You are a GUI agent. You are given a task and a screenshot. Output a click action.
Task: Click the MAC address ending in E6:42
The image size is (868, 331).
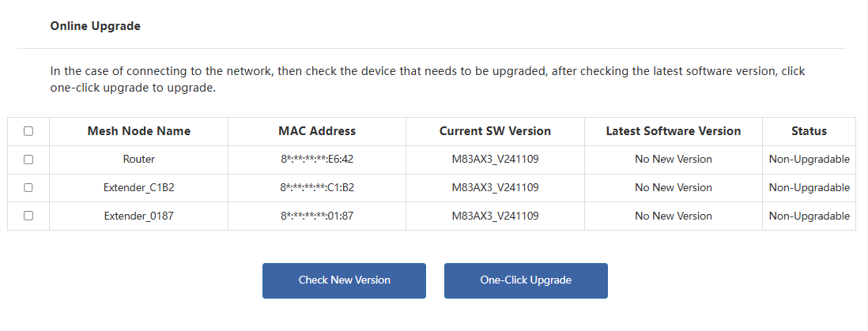(317, 160)
